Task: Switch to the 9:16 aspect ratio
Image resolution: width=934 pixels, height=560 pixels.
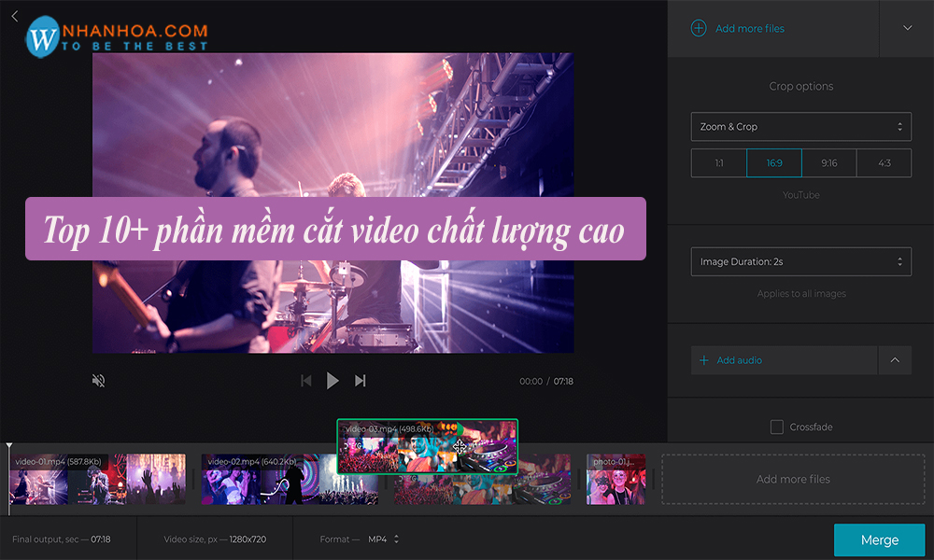Action: pyautogui.click(x=828, y=161)
